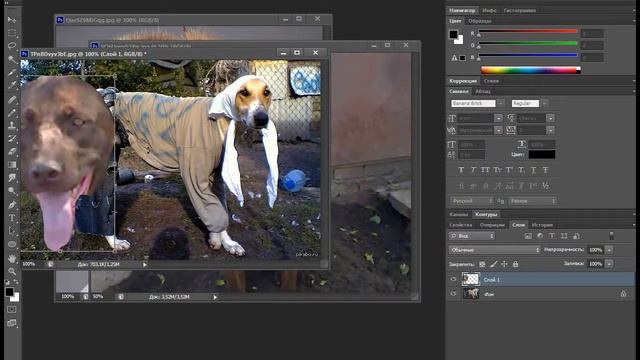Select the Gradient tool
This screenshot has height=360, width=640.
coord(12,164)
